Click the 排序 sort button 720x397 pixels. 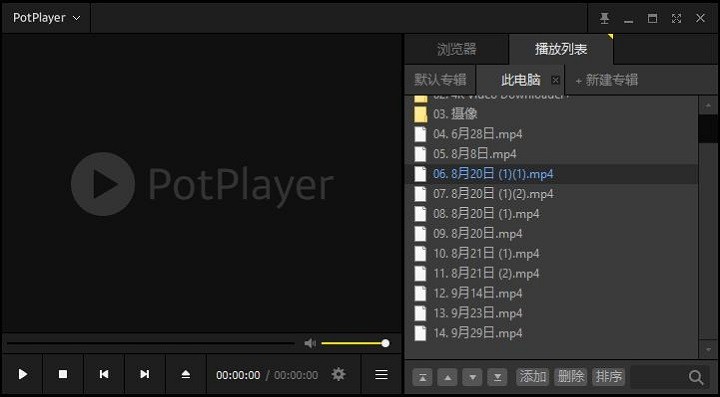pyautogui.click(x=609, y=377)
